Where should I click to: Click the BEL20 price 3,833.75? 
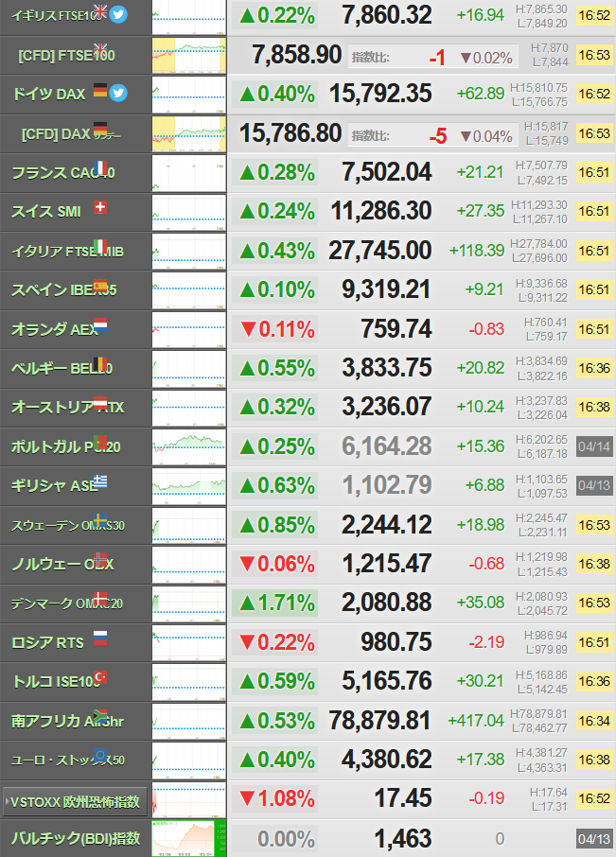click(386, 368)
